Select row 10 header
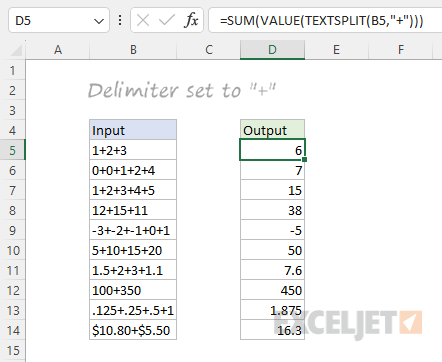The image size is (442, 362). (13, 250)
